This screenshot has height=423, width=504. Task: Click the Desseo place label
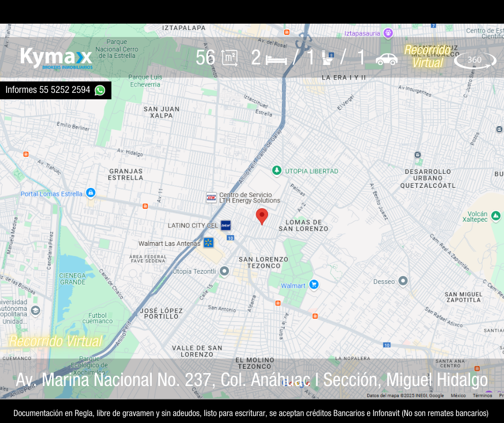click(384, 282)
